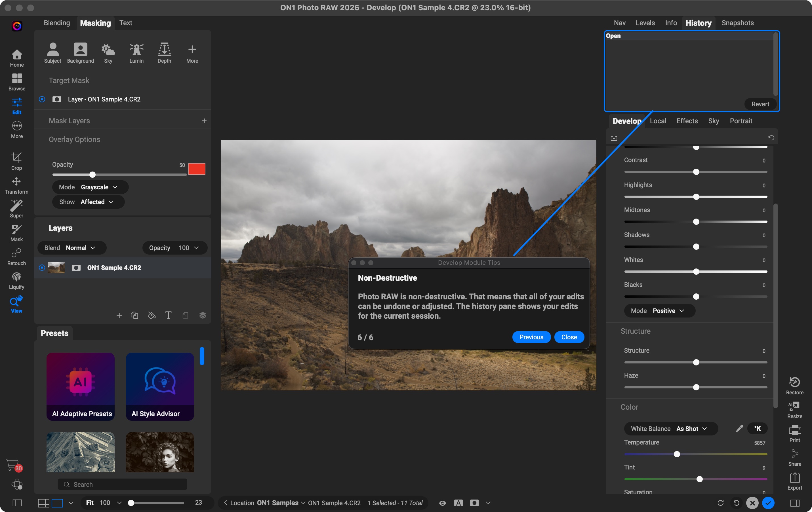Open the shopping cart icon

(14, 466)
